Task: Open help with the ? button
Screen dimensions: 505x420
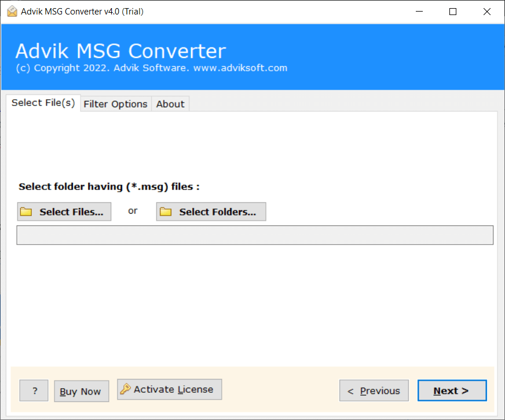Action: pyautogui.click(x=34, y=390)
